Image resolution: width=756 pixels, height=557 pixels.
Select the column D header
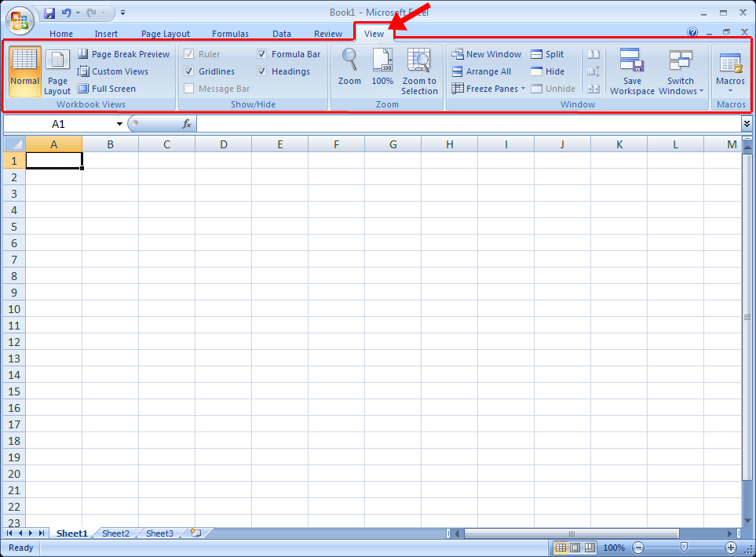point(223,144)
